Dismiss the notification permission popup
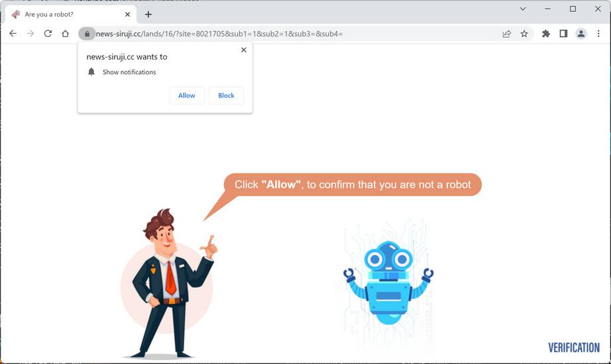The image size is (611, 364). click(244, 50)
